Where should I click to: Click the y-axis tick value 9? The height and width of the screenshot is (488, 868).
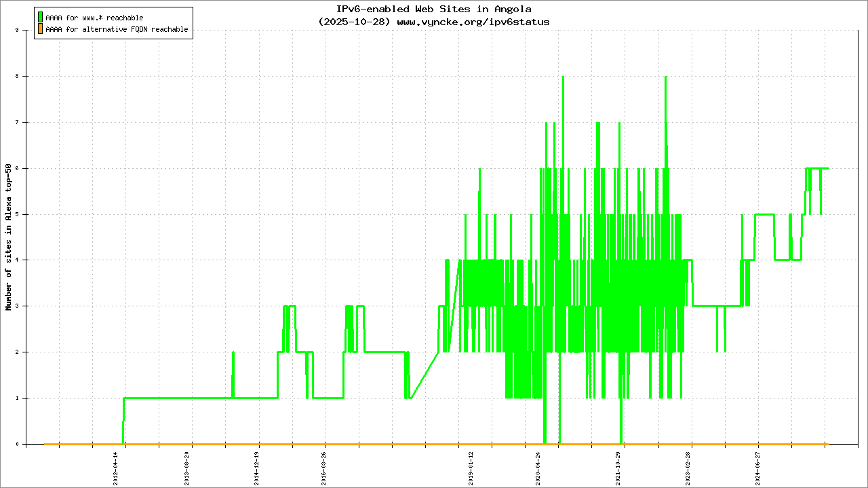(x=25, y=30)
